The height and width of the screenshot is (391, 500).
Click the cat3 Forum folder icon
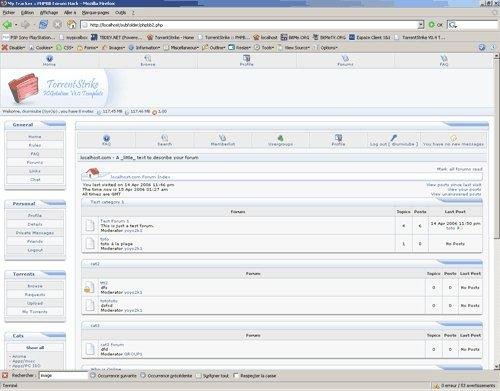(x=90, y=349)
